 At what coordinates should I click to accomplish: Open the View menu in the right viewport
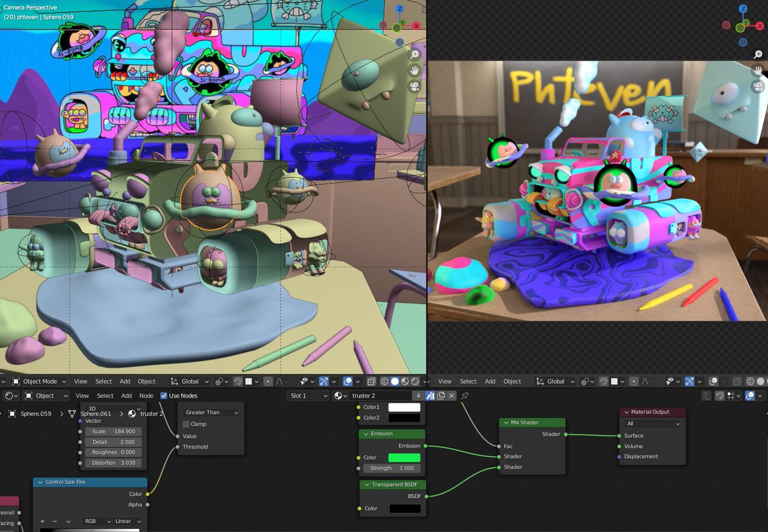445,382
